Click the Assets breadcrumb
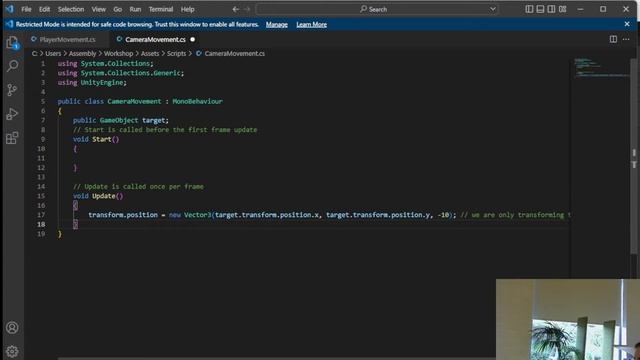This screenshot has height=360, width=640. coord(150,53)
